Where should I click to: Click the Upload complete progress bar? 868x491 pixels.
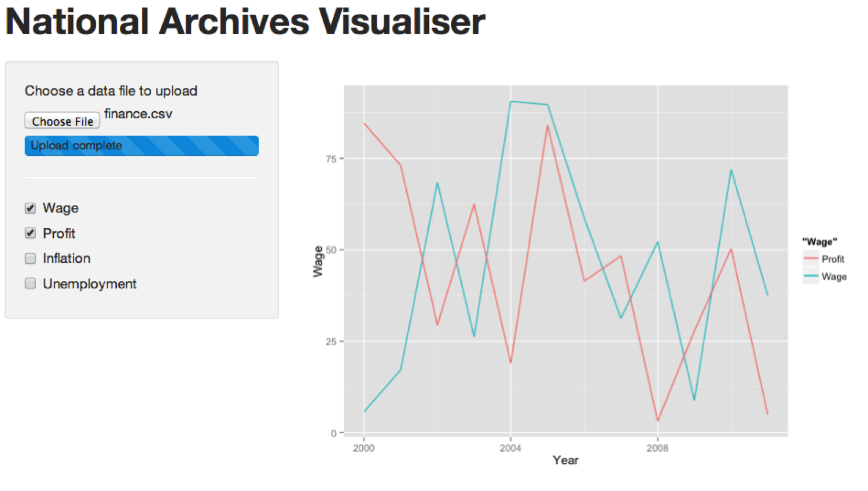click(142, 146)
